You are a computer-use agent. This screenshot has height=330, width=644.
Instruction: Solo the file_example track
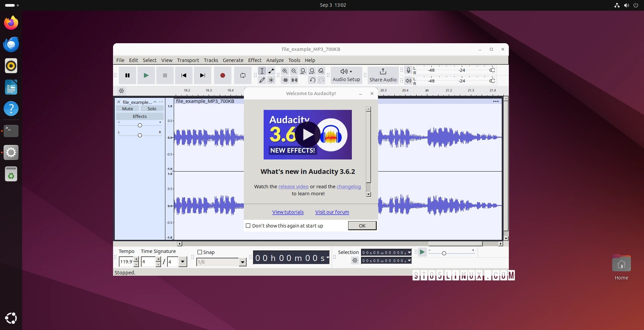pos(152,109)
